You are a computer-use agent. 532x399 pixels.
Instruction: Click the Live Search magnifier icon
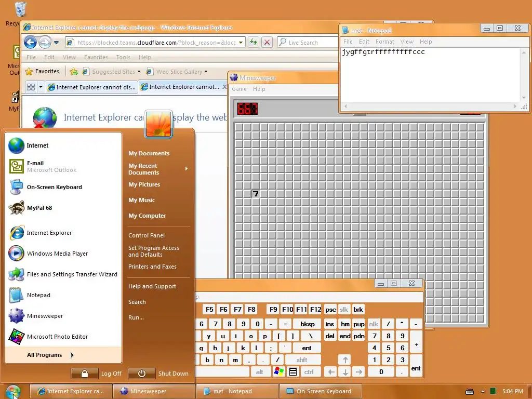pos(283,42)
